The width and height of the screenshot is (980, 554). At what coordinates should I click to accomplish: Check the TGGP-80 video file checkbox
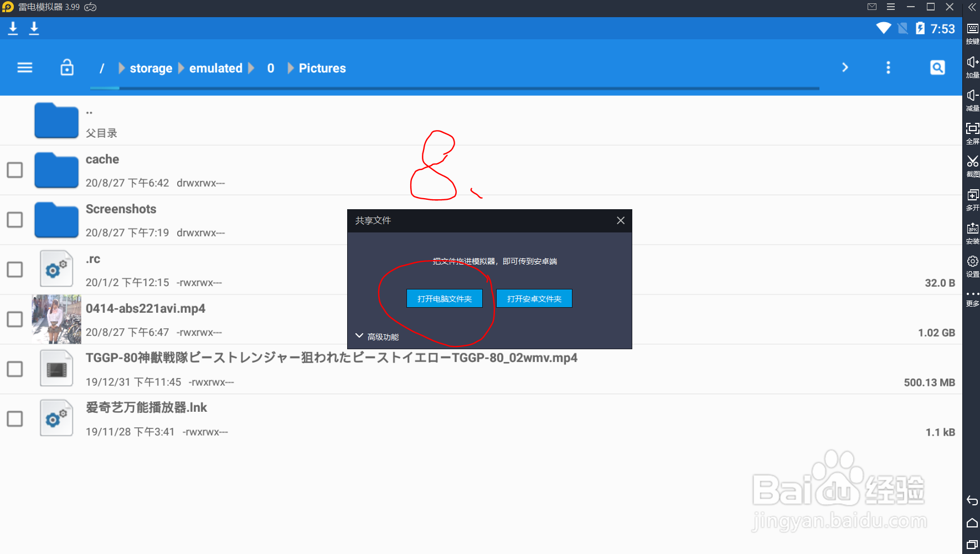tap(15, 369)
